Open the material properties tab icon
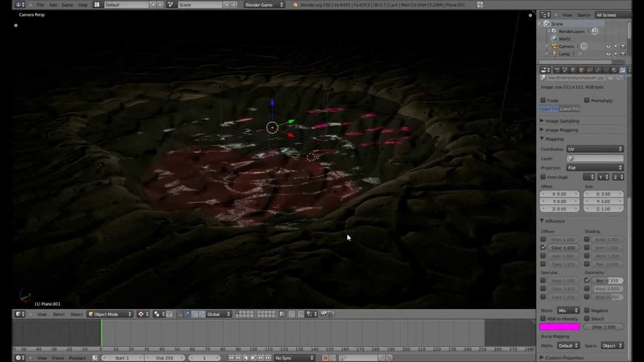The width and height of the screenshot is (644, 362). [x=614, y=70]
